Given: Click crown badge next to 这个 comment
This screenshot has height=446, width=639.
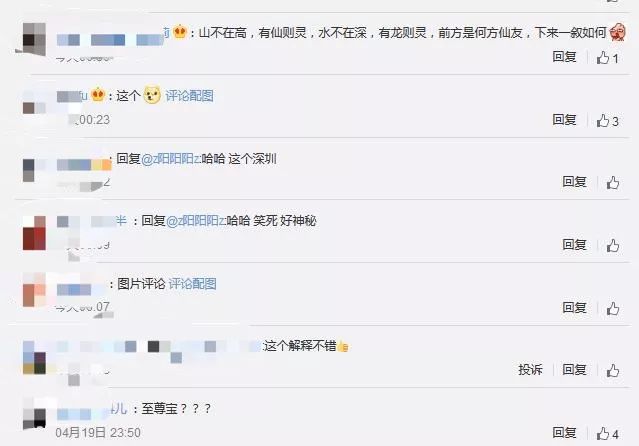Looking at the screenshot, I should point(98,95).
